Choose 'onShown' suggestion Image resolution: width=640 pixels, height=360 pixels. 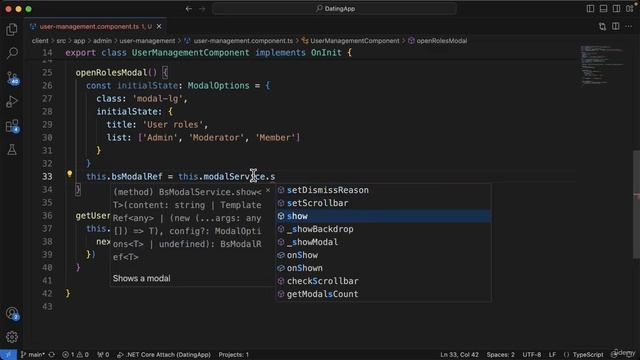[383, 268]
